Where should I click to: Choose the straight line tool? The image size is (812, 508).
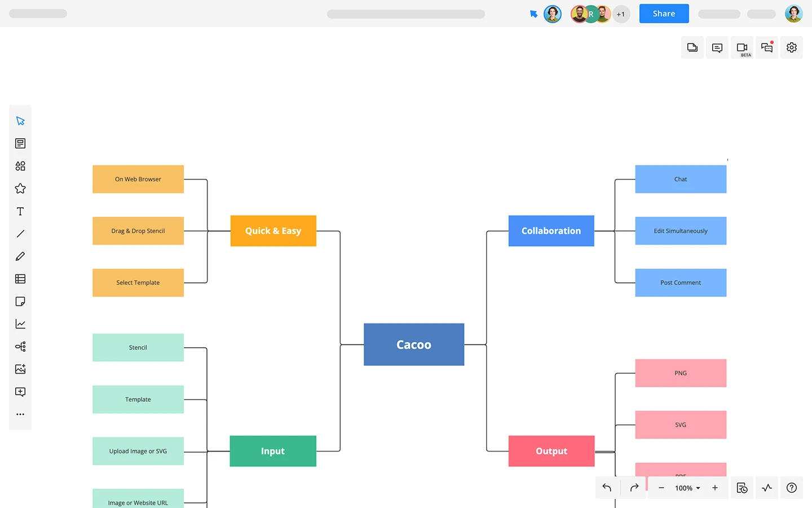(x=20, y=234)
